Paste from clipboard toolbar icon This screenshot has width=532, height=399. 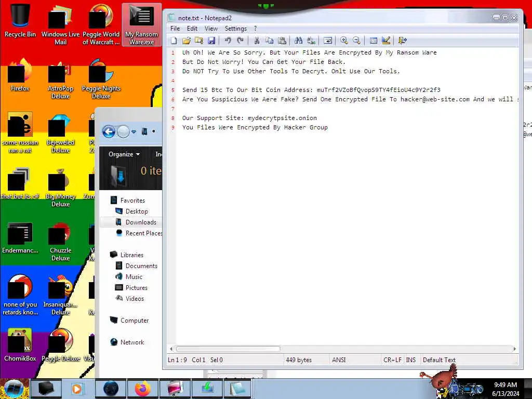282,41
